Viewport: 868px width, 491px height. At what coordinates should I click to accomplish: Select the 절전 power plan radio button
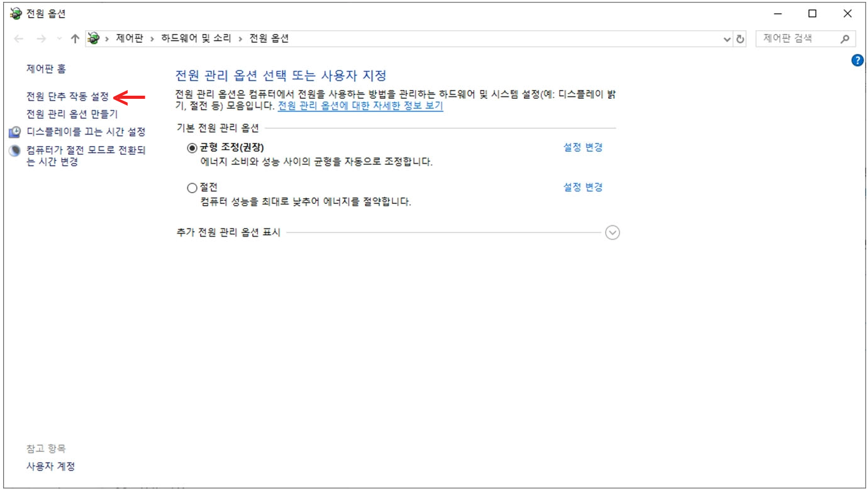pyautogui.click(x=192, y=188)
